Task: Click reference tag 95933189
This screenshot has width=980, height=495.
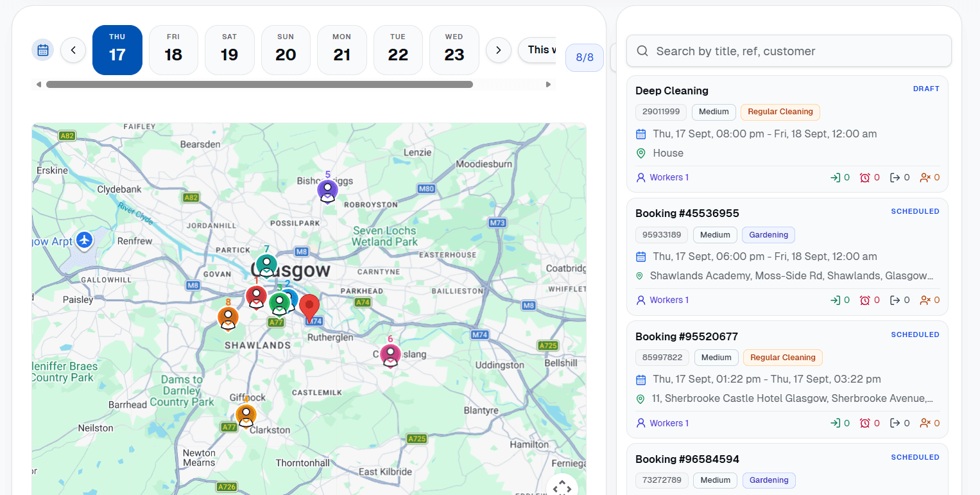Action: (x=662, y=235)
